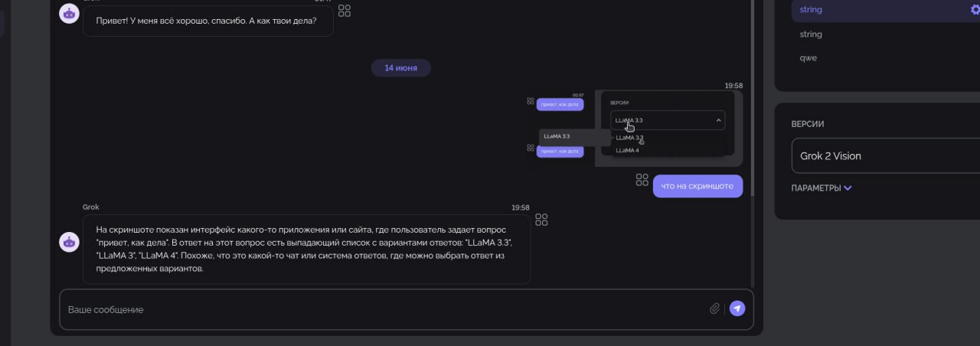Open the attached screenshot thumbnail in the chat
This screenshot has height=346, width=980.
pyautogui.click(x=634, y=129)
